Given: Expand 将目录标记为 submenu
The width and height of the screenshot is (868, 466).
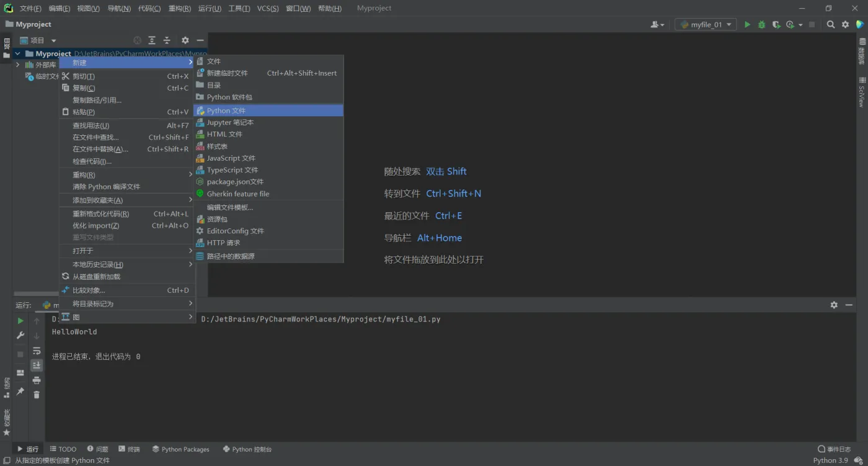Looking at the screenshot, I should (x=127, y=304).
